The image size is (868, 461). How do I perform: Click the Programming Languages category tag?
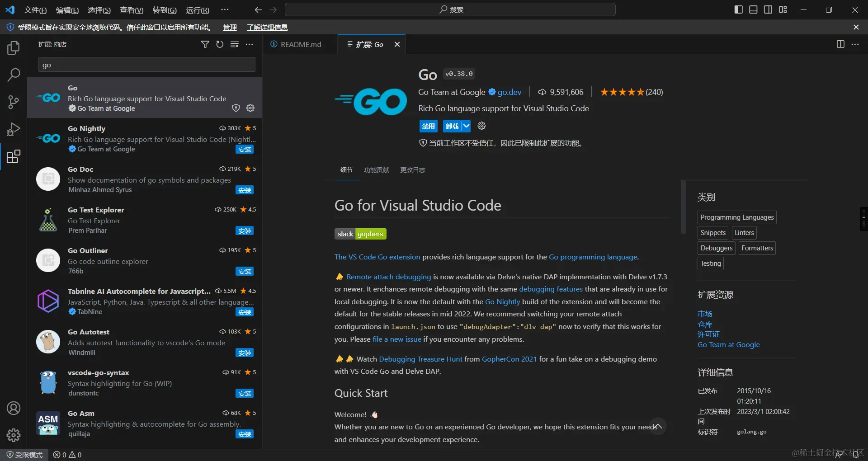737,217
